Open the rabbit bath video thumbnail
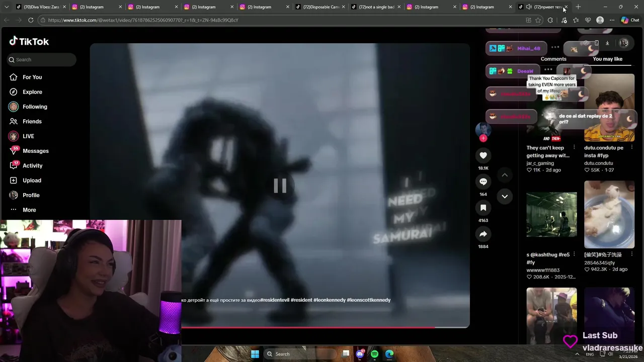The height and width of the screenshot is (362, 644). (x=609, y=215)
